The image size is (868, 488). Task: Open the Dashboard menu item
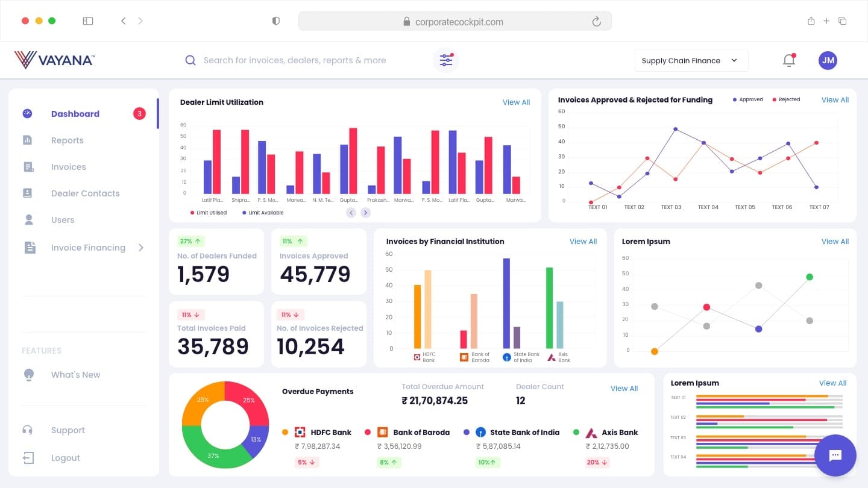(75, 113)
